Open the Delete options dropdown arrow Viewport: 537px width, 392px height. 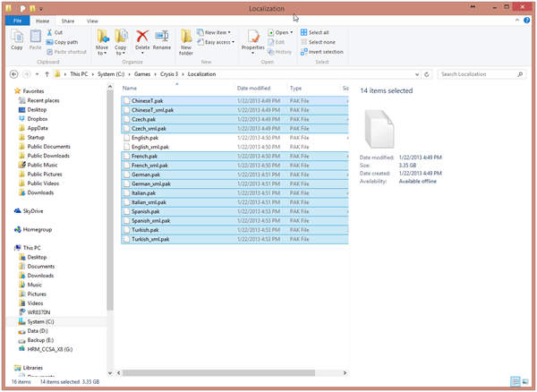click(142, 53)
